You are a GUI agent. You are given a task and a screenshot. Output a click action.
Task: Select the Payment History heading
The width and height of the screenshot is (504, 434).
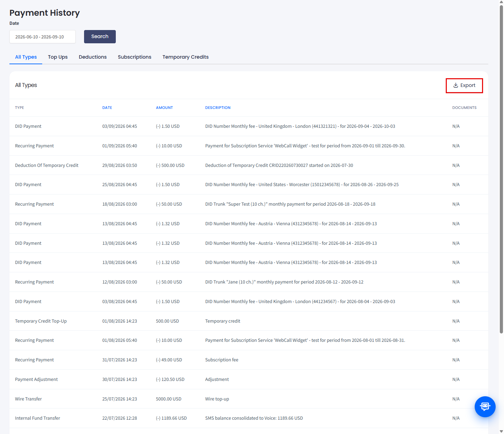45,13
